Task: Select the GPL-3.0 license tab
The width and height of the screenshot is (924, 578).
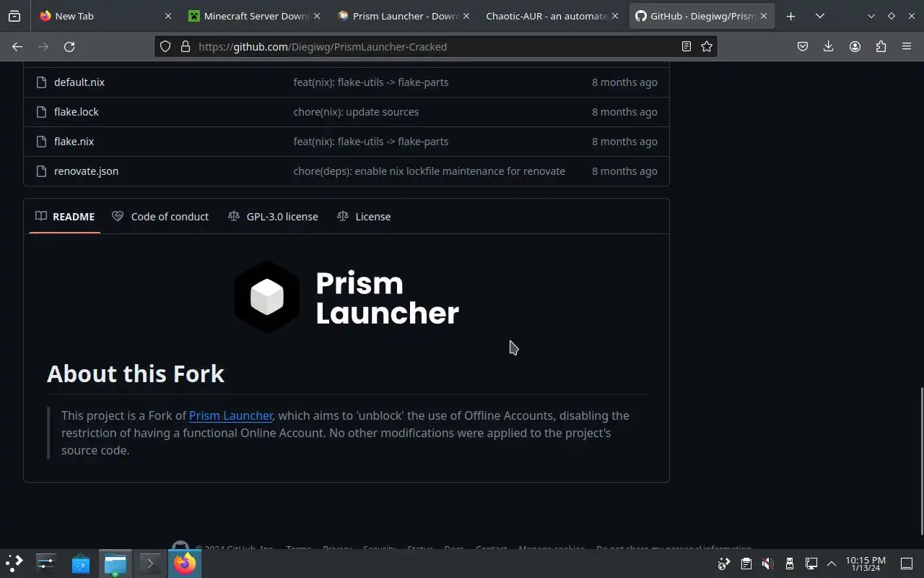Action: (273, 216)
